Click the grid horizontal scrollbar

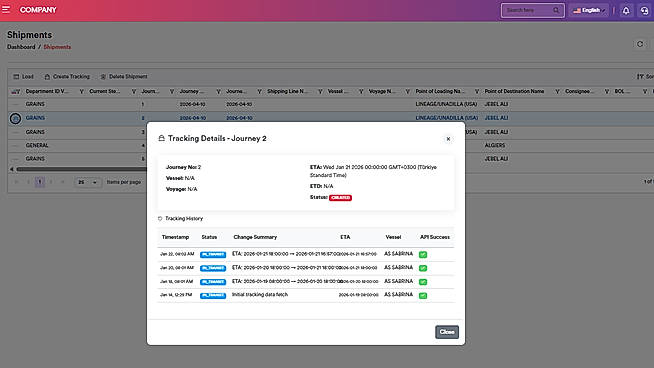81,169
